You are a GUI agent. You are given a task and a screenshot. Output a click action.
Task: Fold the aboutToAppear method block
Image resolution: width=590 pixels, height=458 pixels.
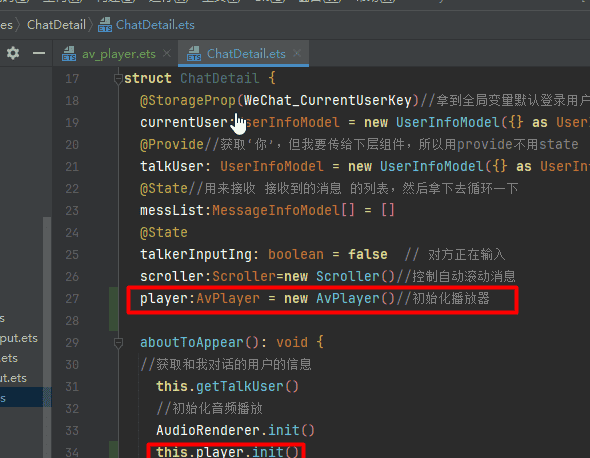click(x=118, y=343)
